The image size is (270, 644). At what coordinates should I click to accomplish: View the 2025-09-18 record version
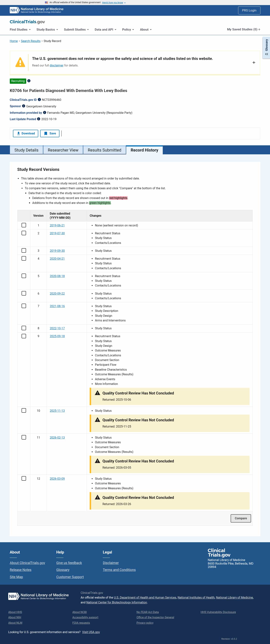(x=57, y=336)
